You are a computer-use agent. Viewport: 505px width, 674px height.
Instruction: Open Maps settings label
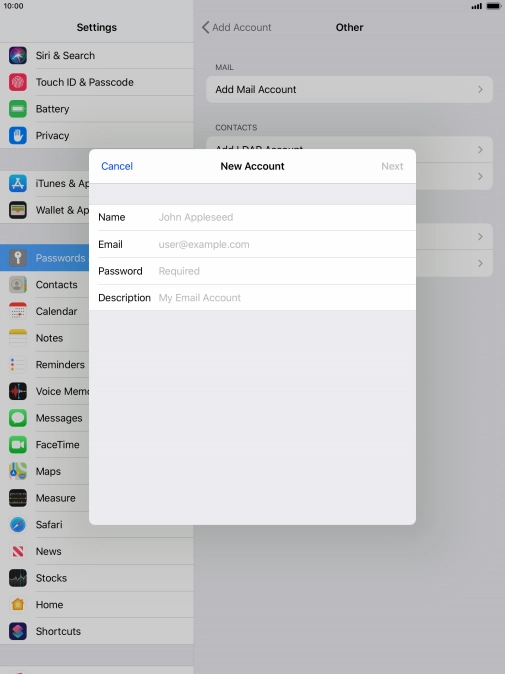pyautogui.click(x=48, y=471)
